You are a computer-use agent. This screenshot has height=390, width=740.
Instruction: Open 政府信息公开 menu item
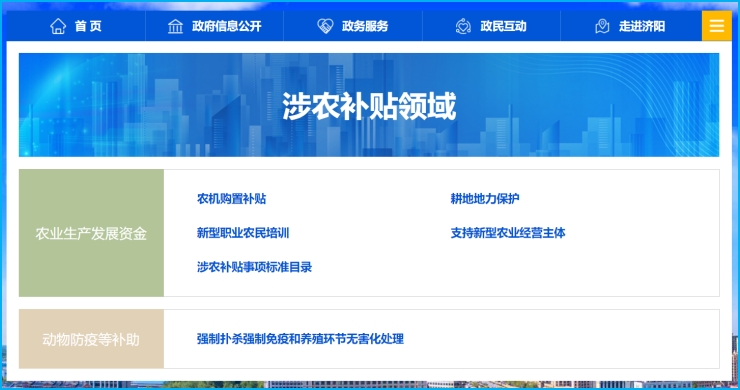[227, 26]
